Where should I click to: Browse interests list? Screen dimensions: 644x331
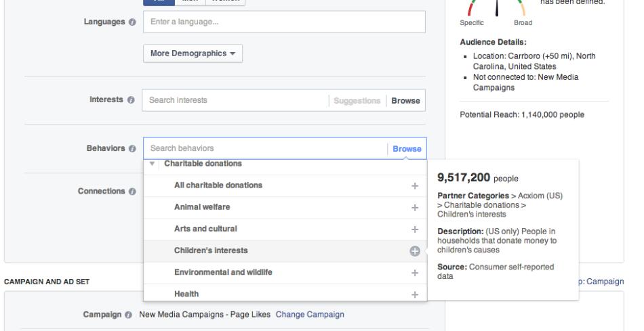[x=405, y=100]
